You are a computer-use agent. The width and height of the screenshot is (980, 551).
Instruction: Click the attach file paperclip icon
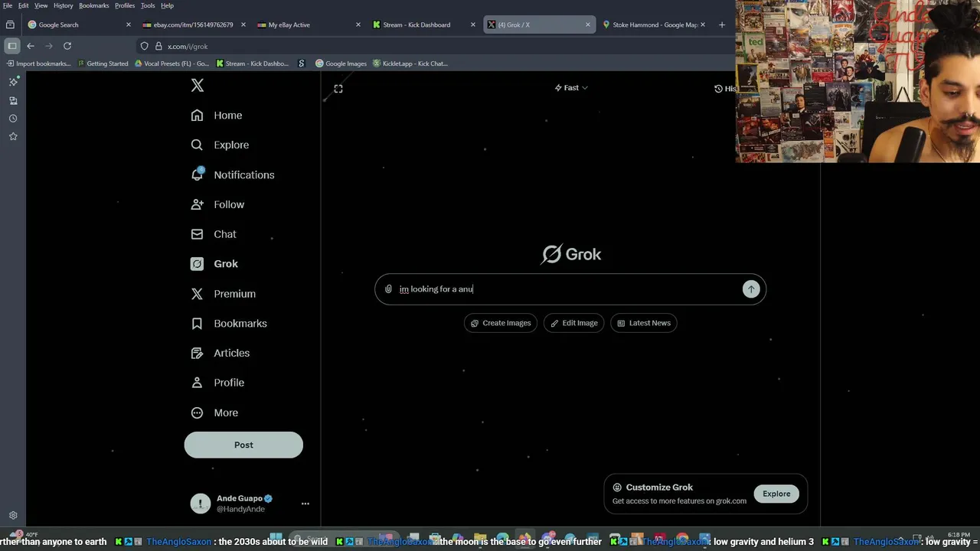(x=388, y=289)
